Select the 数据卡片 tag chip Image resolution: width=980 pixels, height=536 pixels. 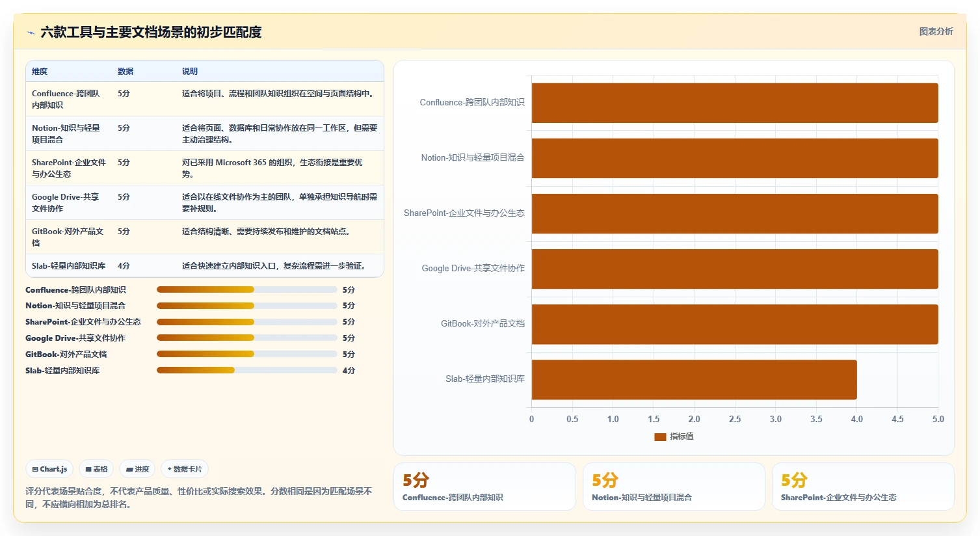185,469
